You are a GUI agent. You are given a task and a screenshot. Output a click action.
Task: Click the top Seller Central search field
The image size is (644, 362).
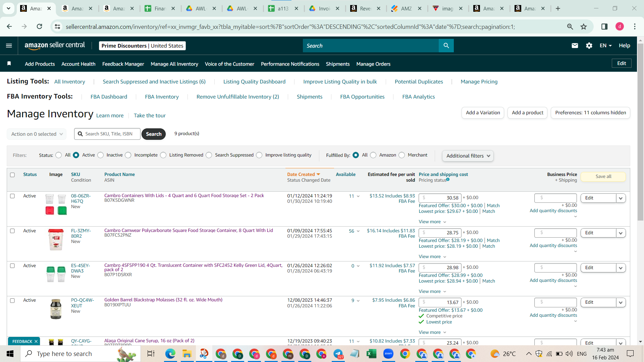(x=371, y=46)
